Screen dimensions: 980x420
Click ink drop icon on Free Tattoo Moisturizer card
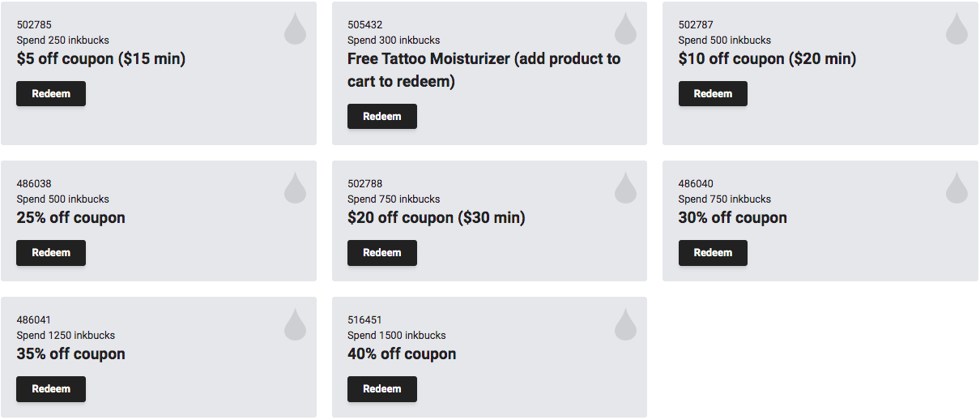pyautogui.click(x=625, y=28)
